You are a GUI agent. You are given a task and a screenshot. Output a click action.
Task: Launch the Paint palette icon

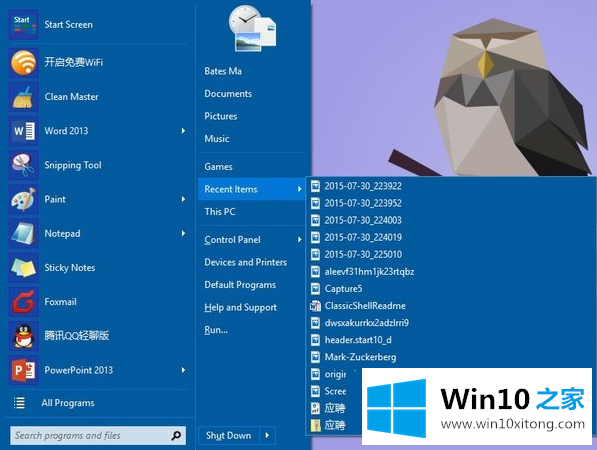tap(24, 199)
